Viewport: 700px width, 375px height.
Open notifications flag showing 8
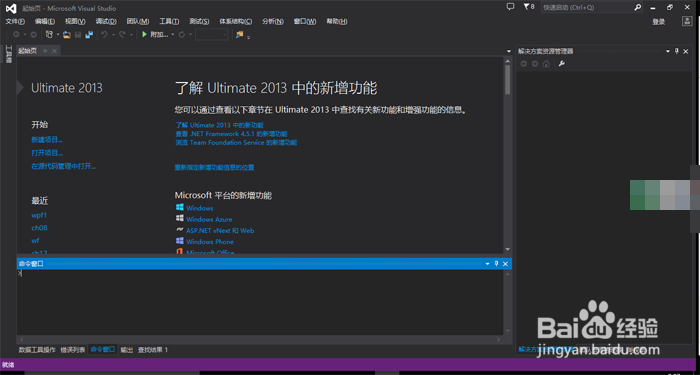coord(529,7)
